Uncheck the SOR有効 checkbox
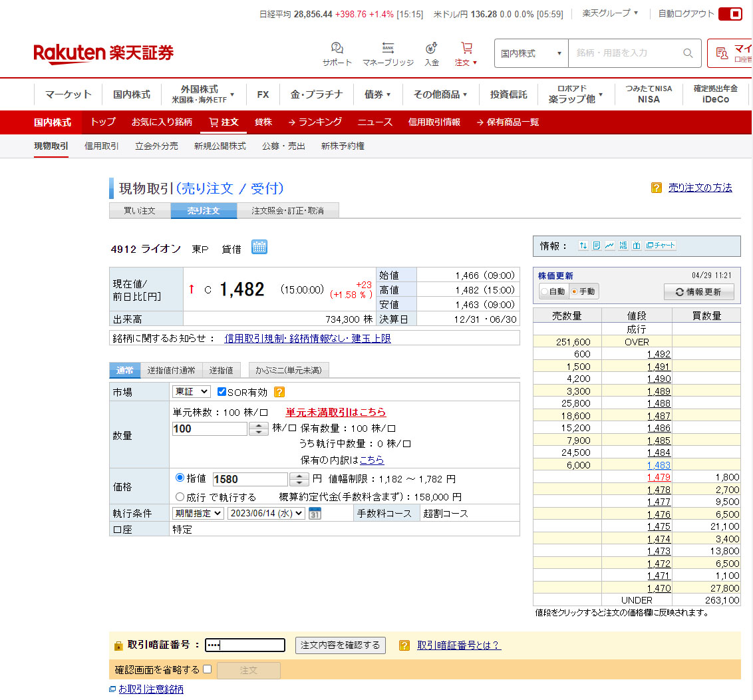 tap(222, 392)
